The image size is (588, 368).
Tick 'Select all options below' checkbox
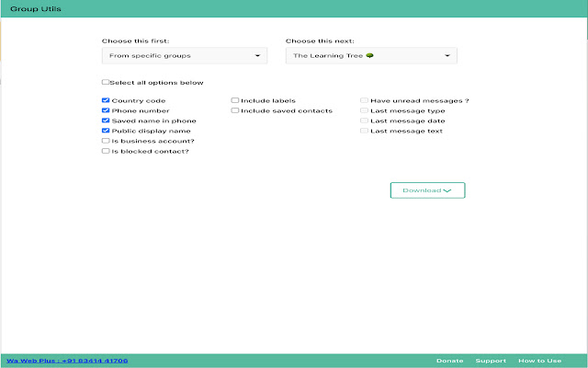(x=106, y=82)
